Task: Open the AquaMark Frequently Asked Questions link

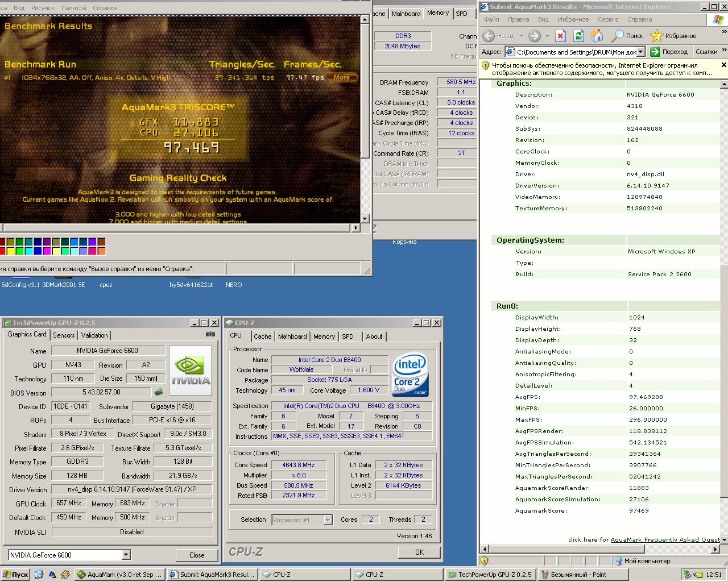Action: 665,540
